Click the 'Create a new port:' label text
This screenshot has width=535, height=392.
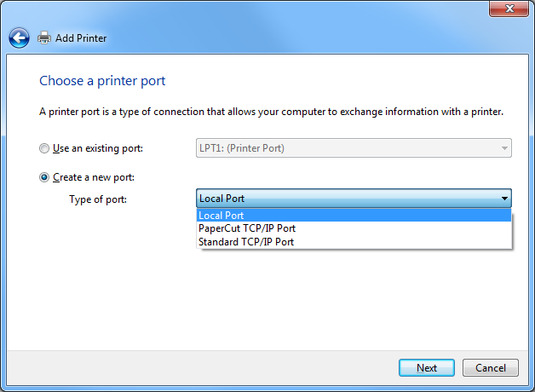pyautogui.click(x=94, y=177)
